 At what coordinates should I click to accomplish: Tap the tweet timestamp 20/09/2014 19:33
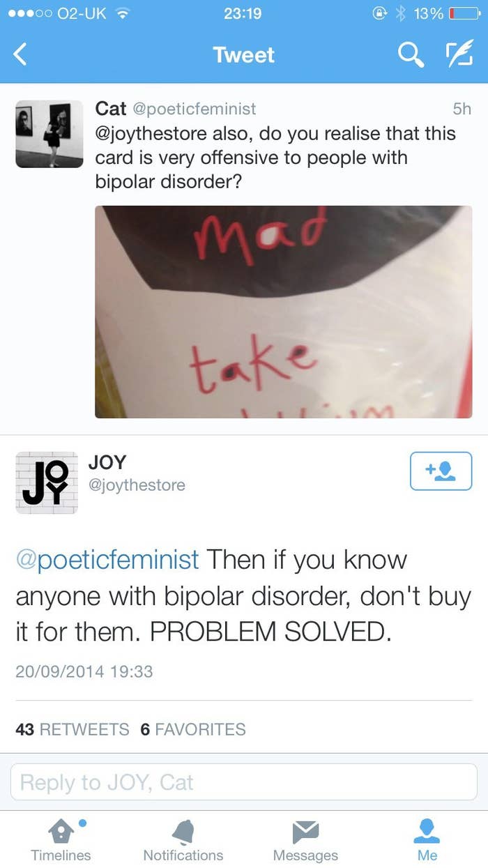[84, 671]
